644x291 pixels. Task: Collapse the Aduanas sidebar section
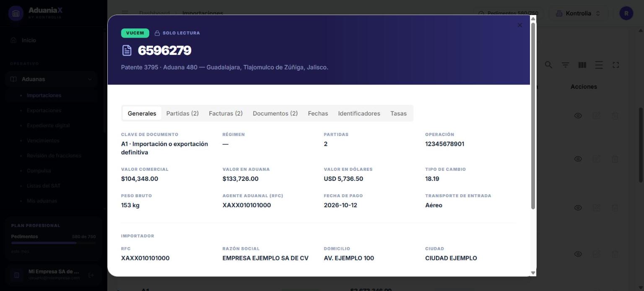[x=51, y=79]
